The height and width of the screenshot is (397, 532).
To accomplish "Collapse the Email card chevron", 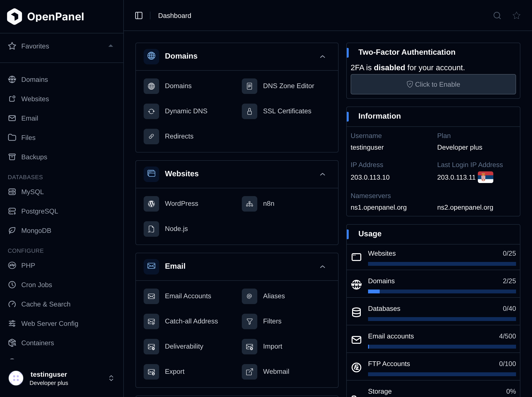I will (x=323, y=267).
